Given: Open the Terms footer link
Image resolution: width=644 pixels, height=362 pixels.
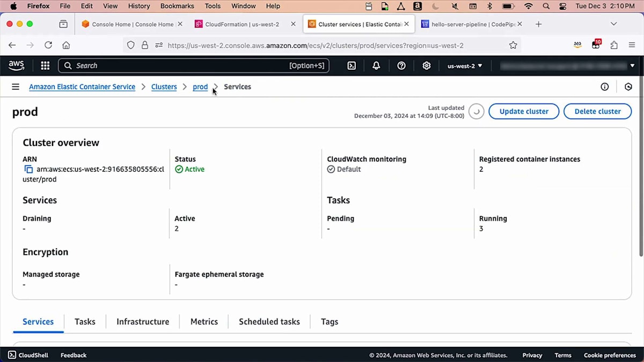Looking at the screenshot, I should click(x=563, y=355).
